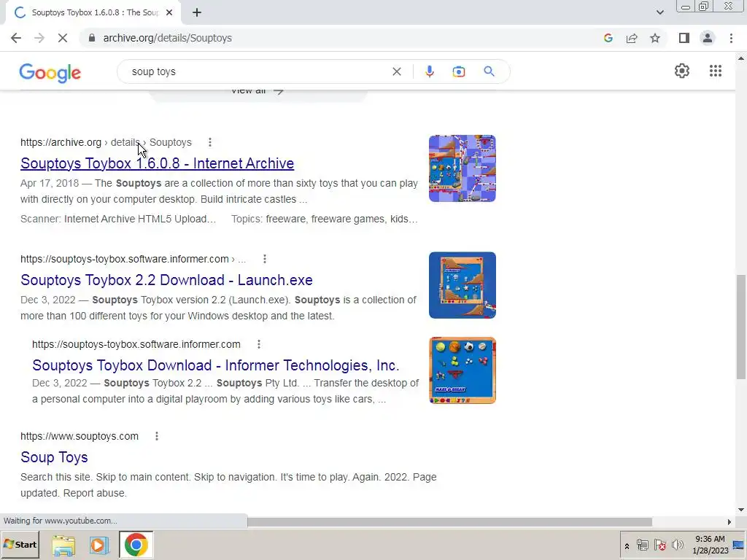Click the https://www.souptoys.com URL text
The image size is (747, 560).
point(80,436)
